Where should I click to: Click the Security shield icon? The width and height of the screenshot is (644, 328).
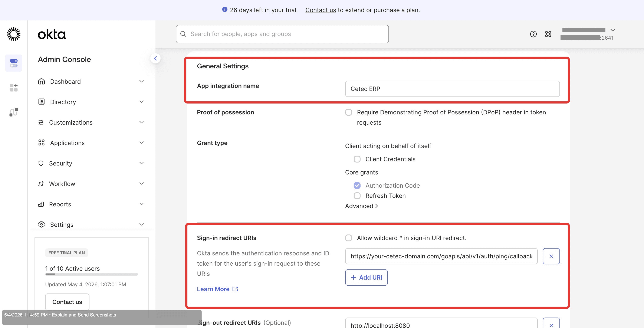pyautogui.click(x=41, y=163)
